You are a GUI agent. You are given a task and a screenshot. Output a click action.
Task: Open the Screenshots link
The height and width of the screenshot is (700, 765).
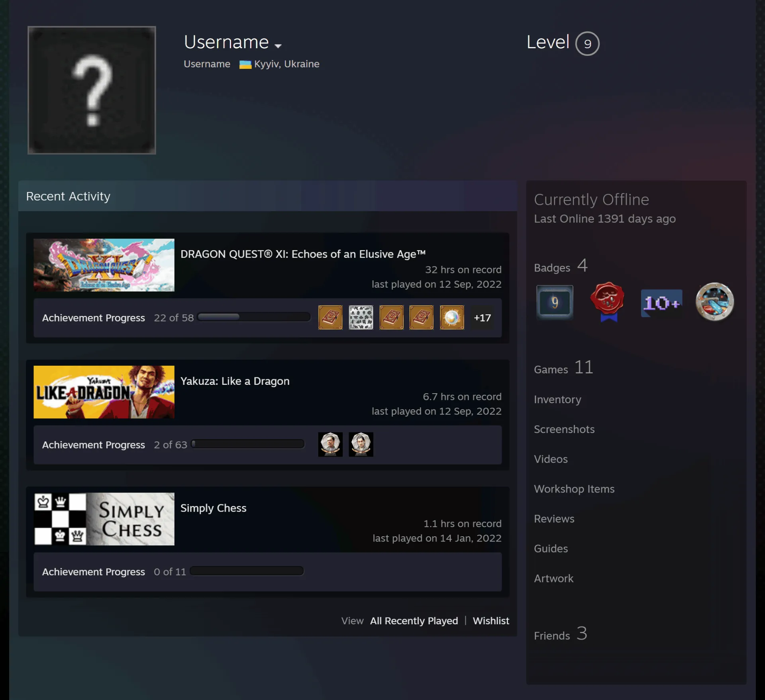click(x=564, y=429)
